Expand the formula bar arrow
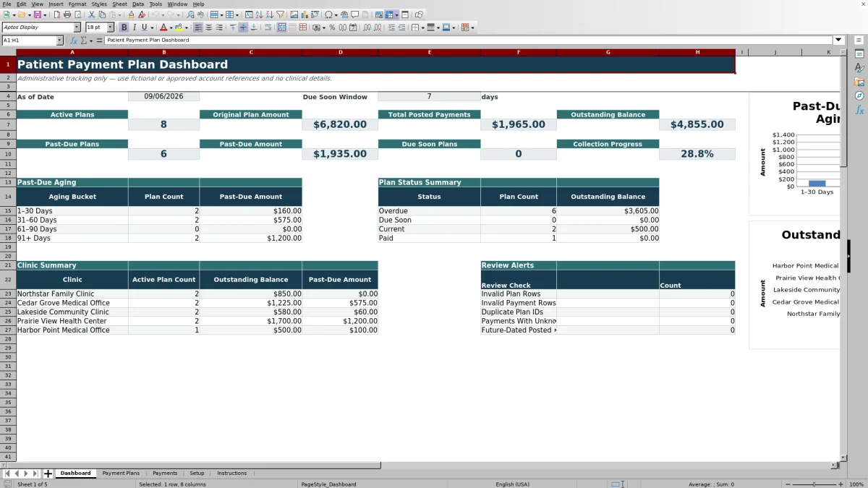Image resolution: width=868 pixels, height=488 pixels. pos(838,40)
